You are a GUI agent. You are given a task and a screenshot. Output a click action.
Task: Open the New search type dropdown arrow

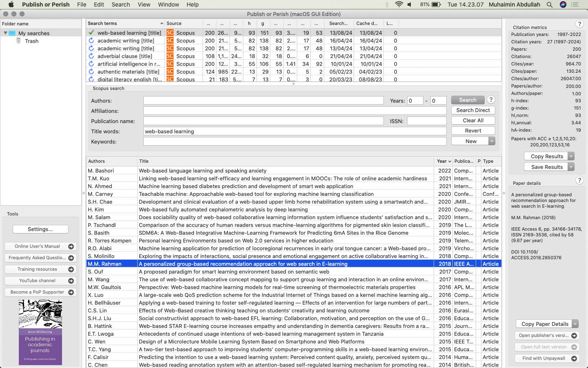click(x=492, y=141)
